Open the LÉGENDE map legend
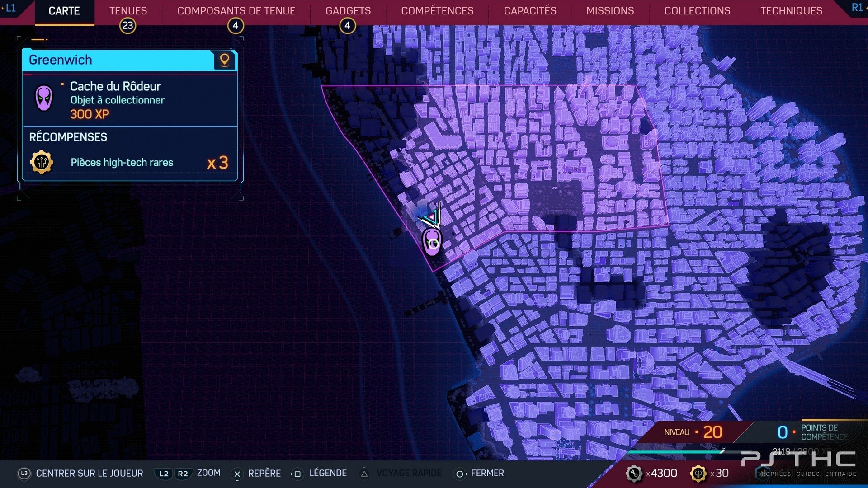Image resolution: width=868 pixels, height=488 pixels. point(328,473)
